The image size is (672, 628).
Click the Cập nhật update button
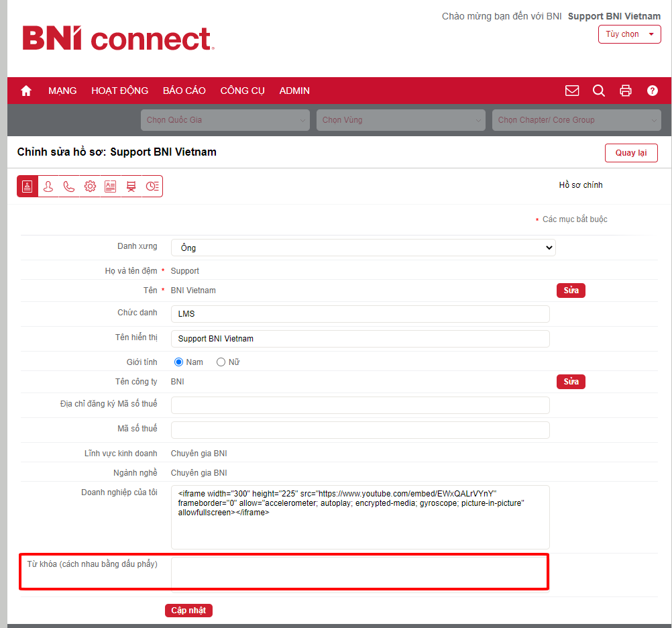(188, 611)
